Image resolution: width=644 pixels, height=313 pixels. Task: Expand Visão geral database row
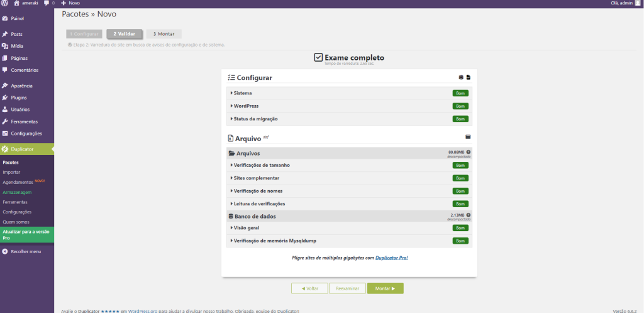click(246, 228)
